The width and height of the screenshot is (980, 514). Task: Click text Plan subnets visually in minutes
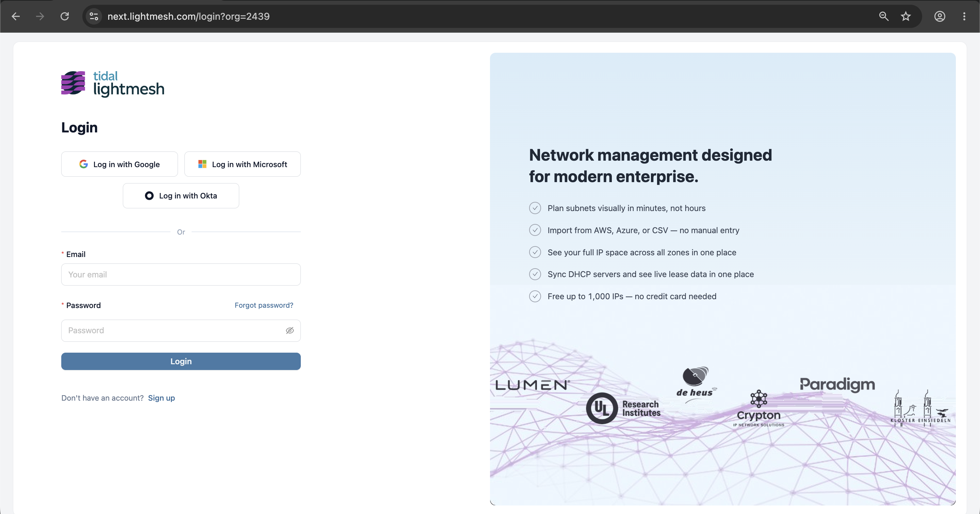pyautogui.click(x=626, y=208)
